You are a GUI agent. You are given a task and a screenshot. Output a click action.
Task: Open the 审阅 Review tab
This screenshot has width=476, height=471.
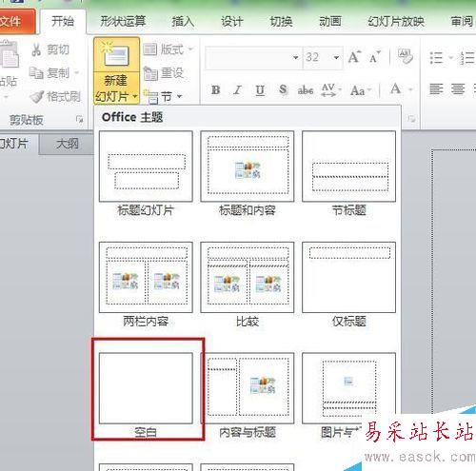(x=462, y=21)
